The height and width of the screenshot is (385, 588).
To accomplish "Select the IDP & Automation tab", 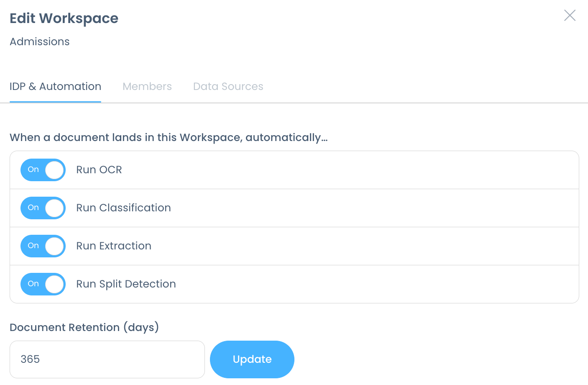I will [x=55, y=87].
